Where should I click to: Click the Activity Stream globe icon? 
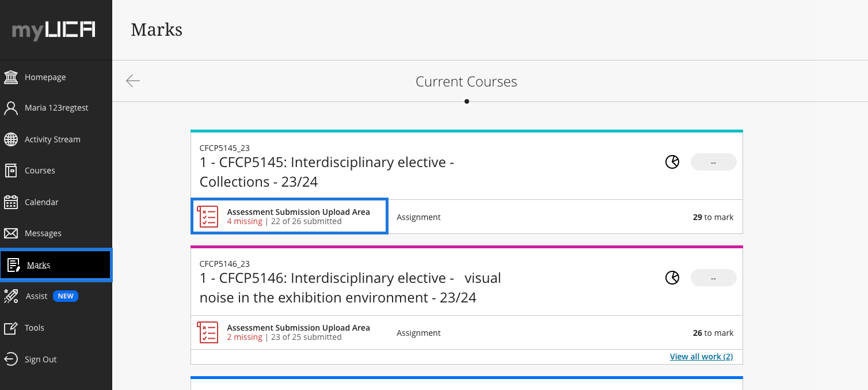click(x=11, y=139)
